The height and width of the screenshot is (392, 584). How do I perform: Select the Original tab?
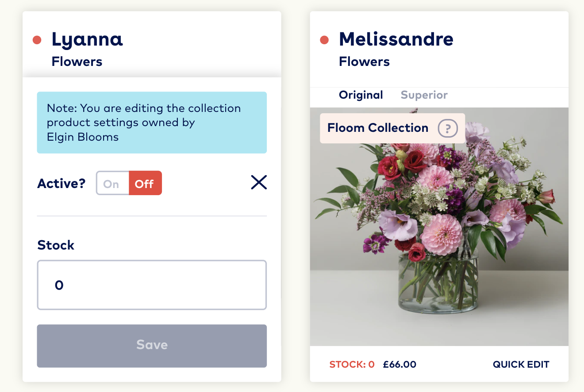[x=361, y=95]
